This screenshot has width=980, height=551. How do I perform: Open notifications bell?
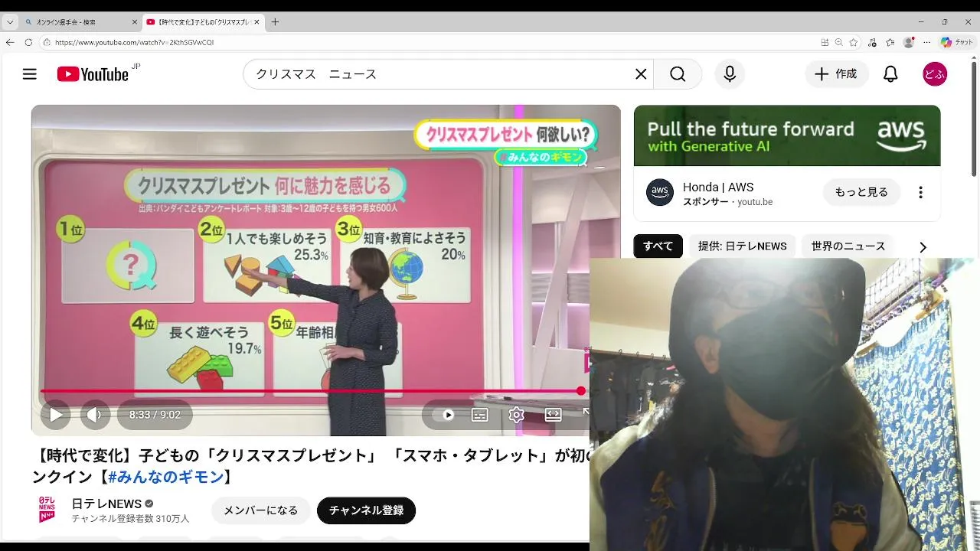tap(890, 74)
